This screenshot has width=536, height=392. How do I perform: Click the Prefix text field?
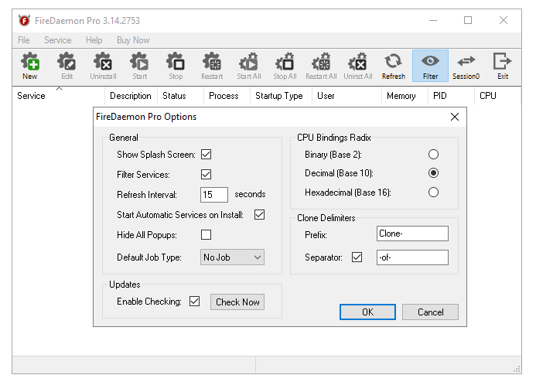[412, 233]
